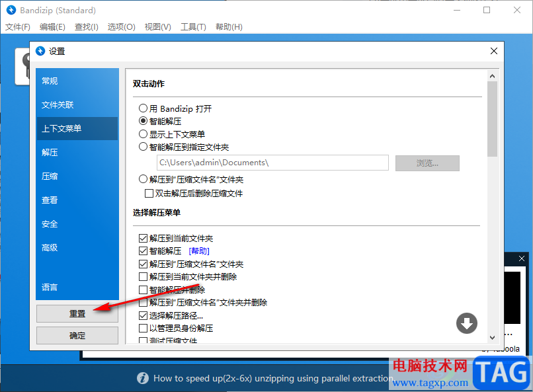Open the 视图(V) menu
The height and width of the screenshot is (392, 533).
pyautogui.click(x=158, y=27)
